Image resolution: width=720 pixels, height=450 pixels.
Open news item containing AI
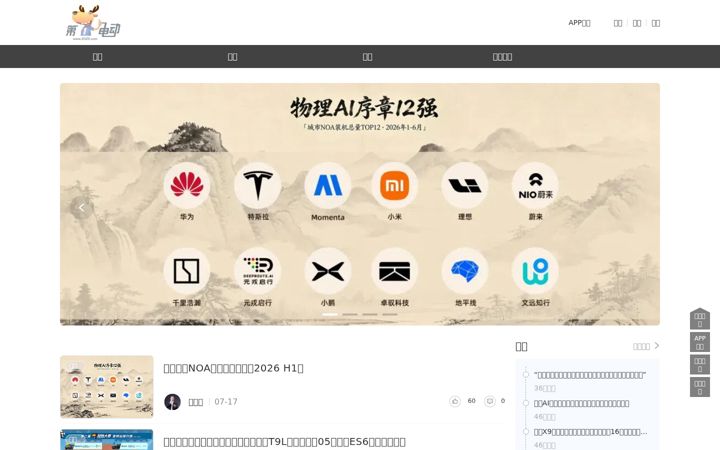point(581,404)
